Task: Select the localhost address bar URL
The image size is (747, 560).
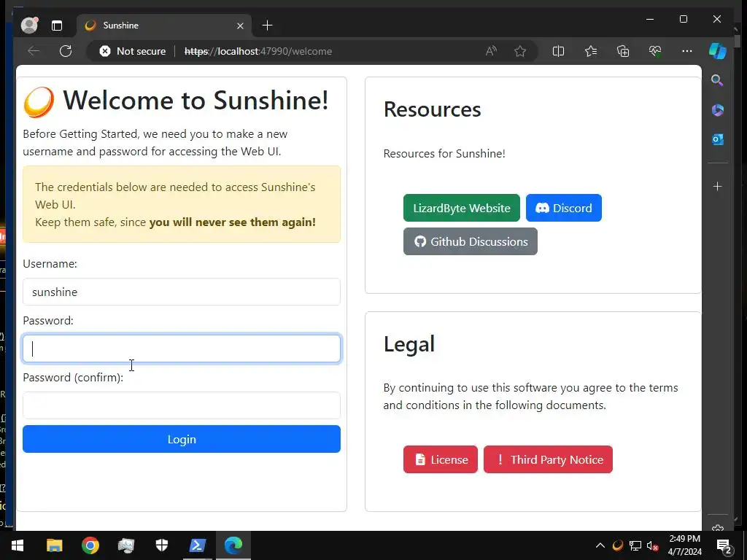Action: [258, 51]
